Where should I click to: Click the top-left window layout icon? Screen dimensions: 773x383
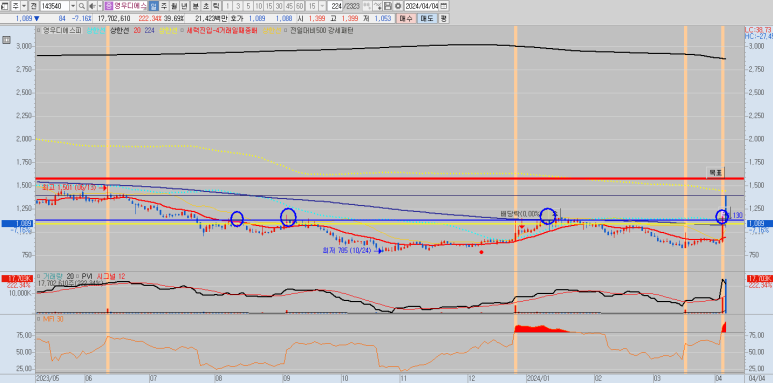pos(4,6)
